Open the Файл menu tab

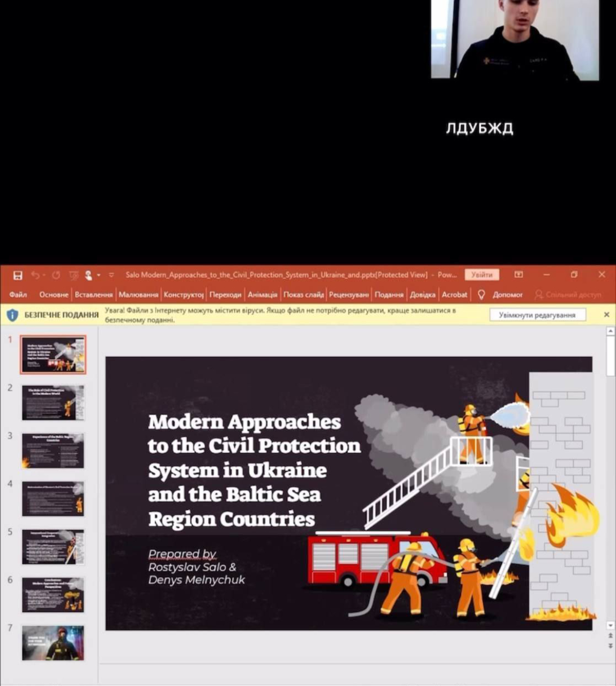18,295
